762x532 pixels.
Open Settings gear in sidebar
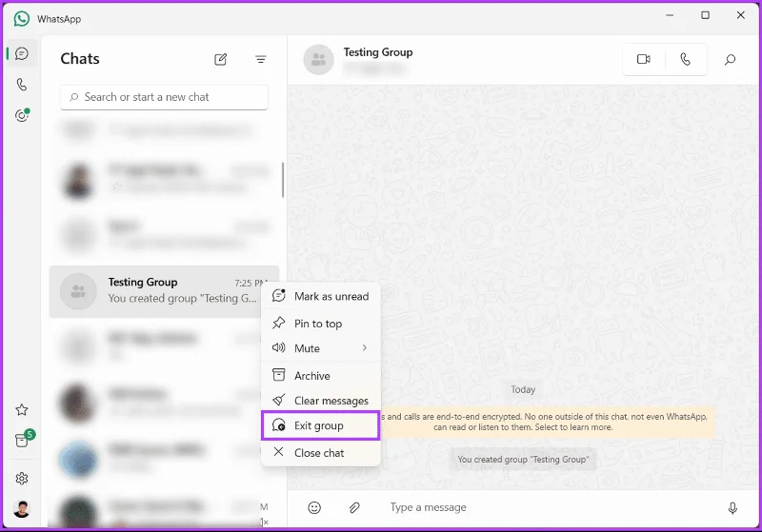21,479
